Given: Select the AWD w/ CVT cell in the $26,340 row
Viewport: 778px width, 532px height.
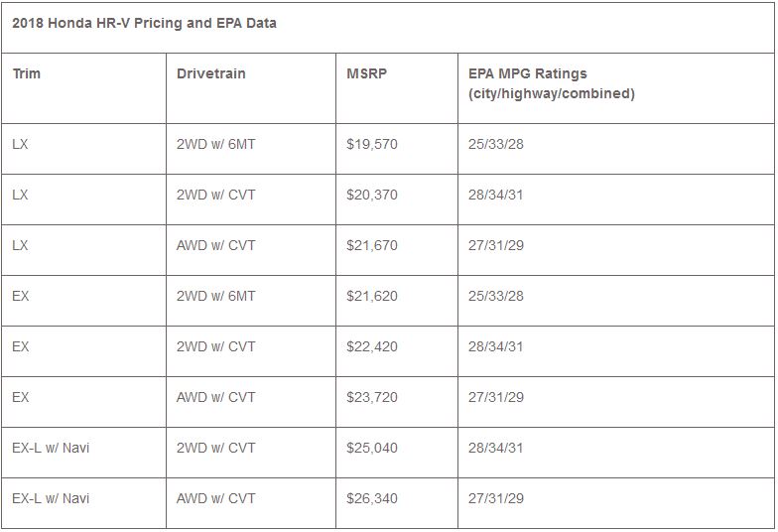Looking at the screenshot, I should [x=215, y=498].
